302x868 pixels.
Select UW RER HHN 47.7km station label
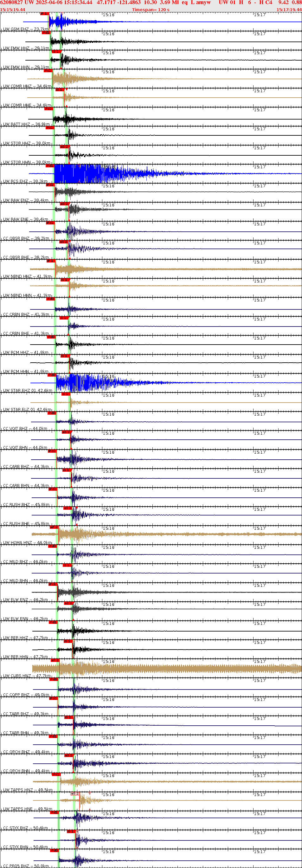[26, 657]
